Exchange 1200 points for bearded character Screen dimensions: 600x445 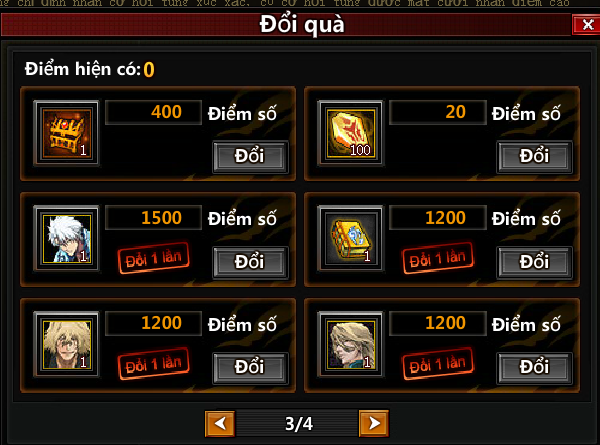click(250, 367)
